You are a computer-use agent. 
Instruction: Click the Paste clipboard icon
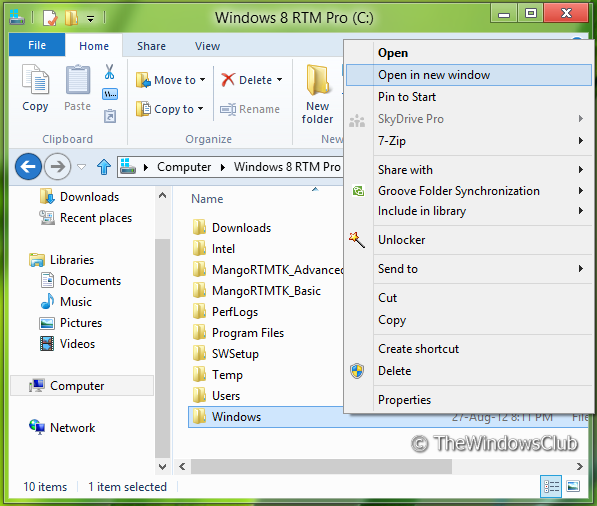pyautogui.click(x=78, y=79)
